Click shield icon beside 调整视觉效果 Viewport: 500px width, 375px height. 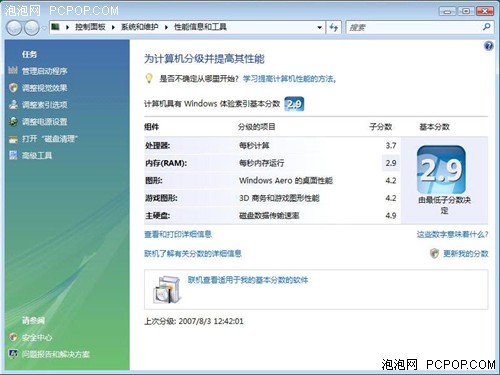(x=13, y=87)
